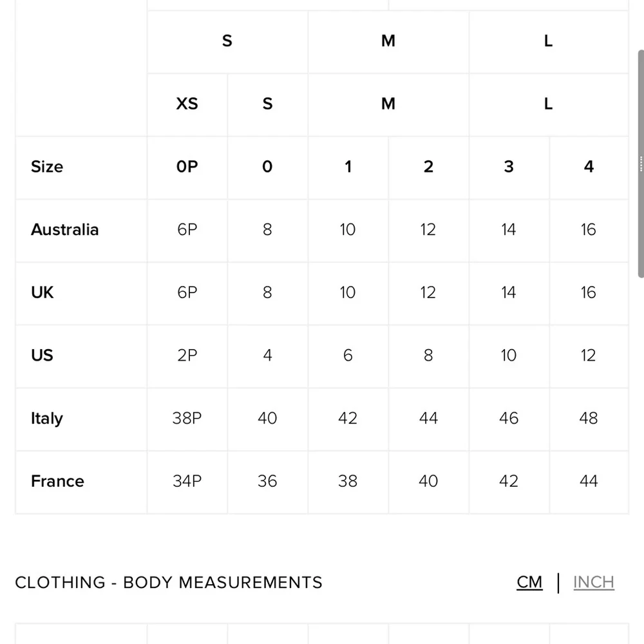
Task: Click the 4 cell in the US row
Action: coord(267,355)
